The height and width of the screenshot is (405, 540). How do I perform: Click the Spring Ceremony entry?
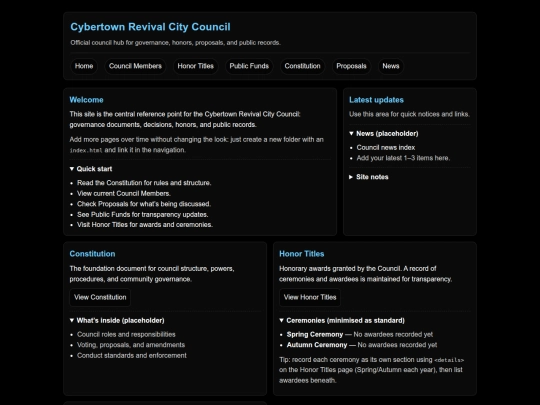coord(360,334)
